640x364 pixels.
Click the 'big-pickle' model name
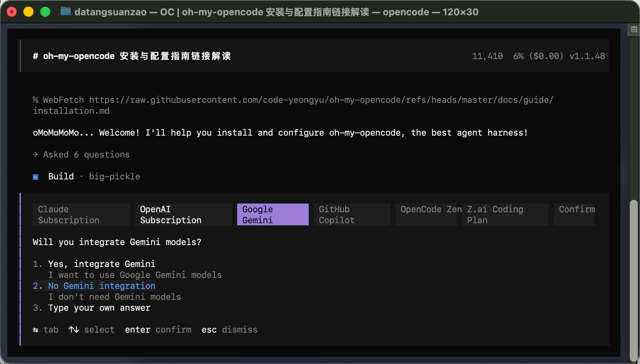(x=115, y=177)
